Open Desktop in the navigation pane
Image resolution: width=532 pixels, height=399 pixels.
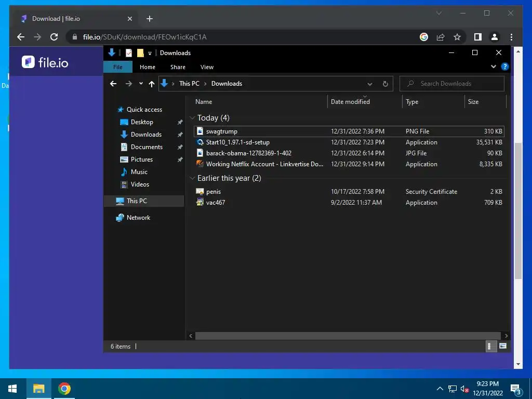pyautogui.click(x=142, y=122)
